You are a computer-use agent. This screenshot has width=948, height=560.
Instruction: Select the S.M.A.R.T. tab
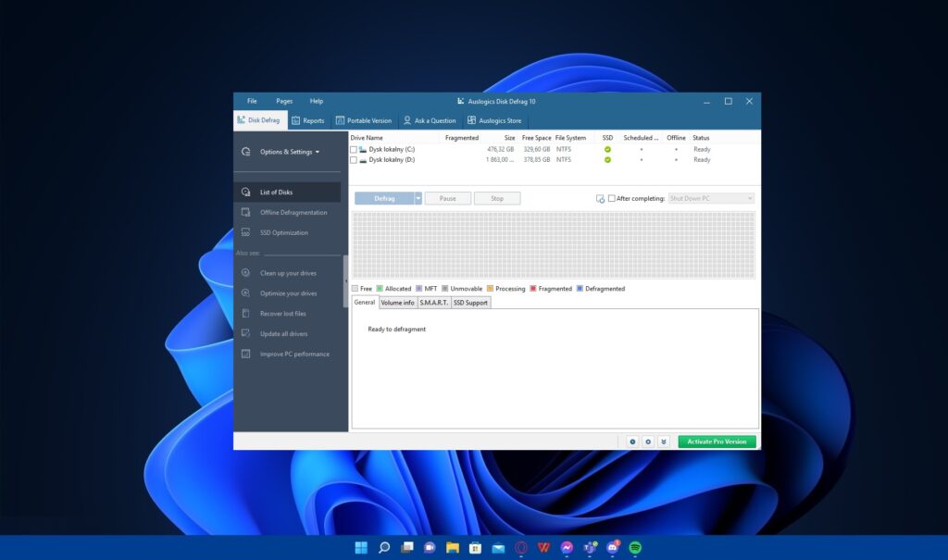(x=434, y=303)
